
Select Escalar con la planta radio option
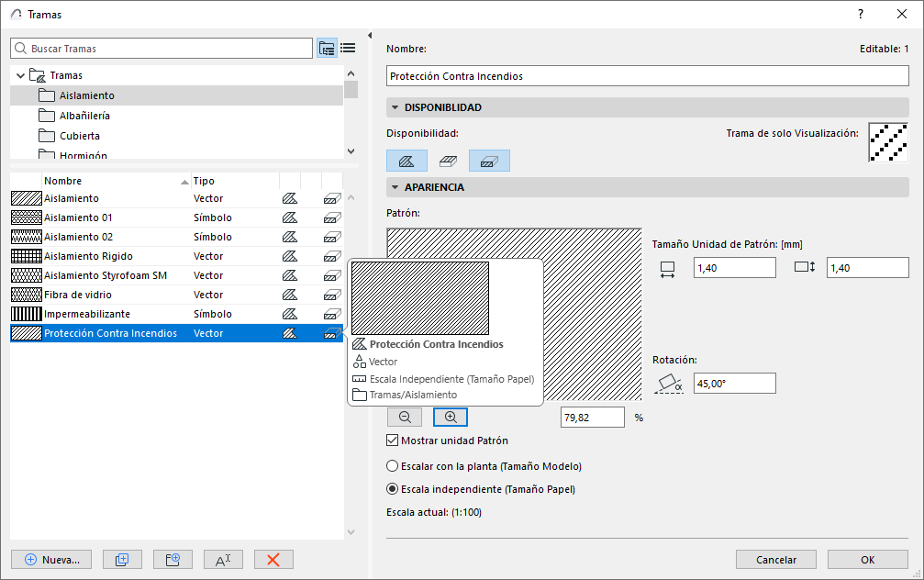coord(393,465)
